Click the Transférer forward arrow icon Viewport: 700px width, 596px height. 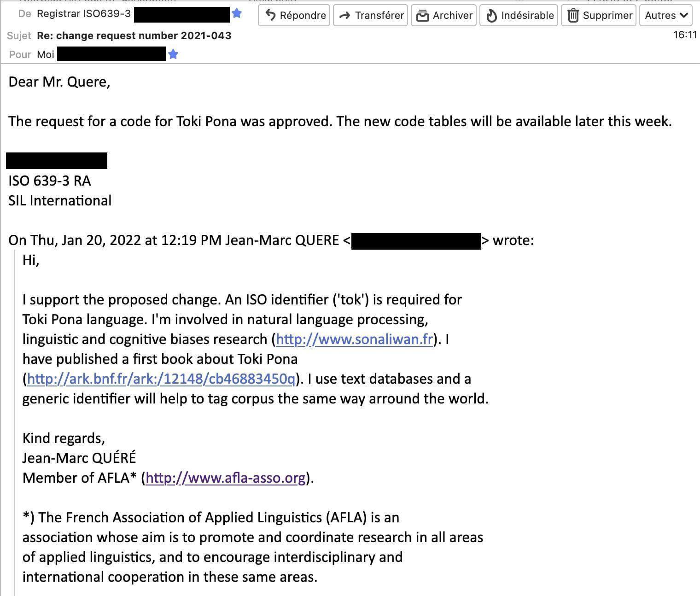(x=344, y=16)
